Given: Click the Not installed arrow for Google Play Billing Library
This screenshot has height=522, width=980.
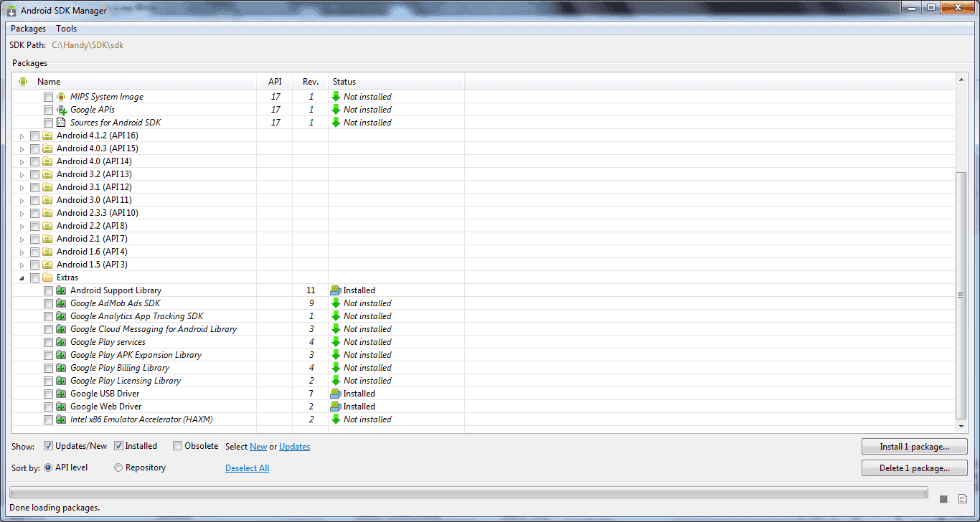Looking at the screenshot, I should pyautogui.click(x=335, y=368).
